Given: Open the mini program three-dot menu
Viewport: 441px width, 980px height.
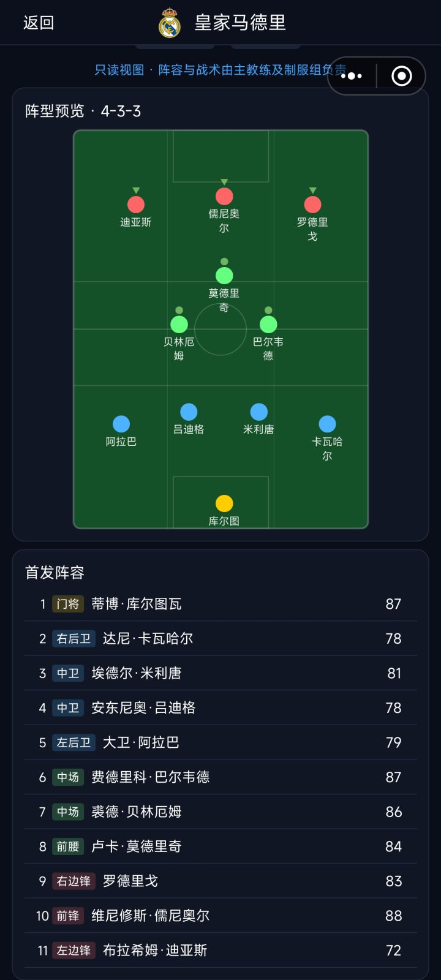Looking at the screenshot, I should pos(352,76).
